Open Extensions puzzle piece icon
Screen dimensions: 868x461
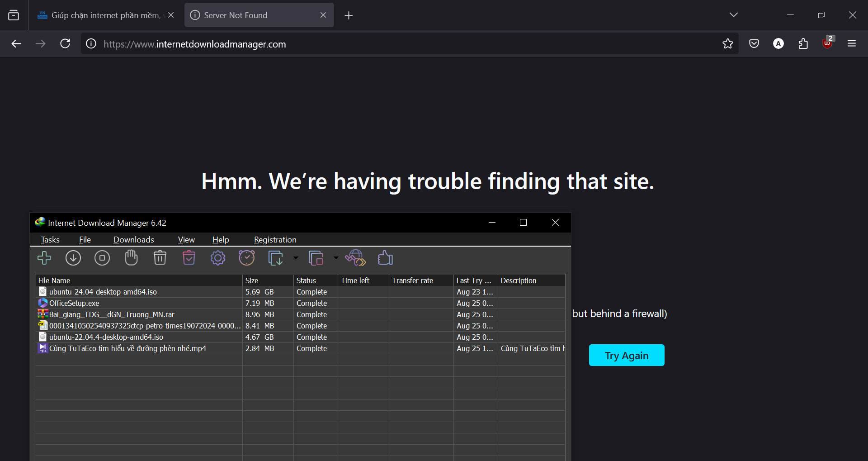[803, 43]
